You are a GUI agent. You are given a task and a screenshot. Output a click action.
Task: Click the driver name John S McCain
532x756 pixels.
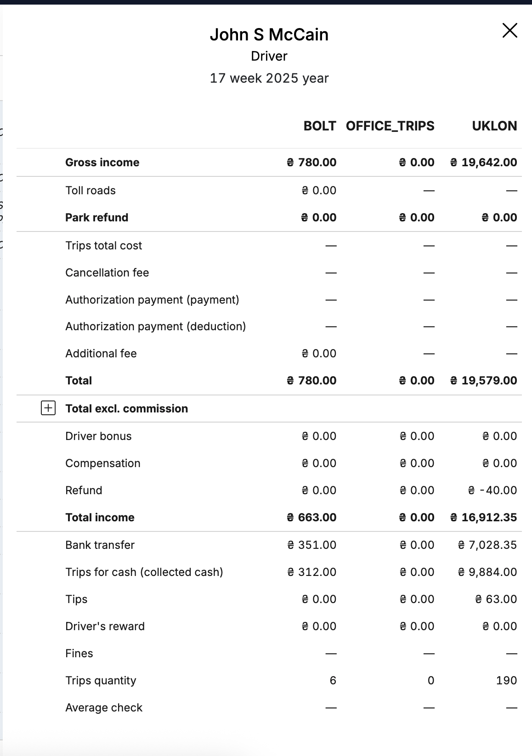click(x=269, y=34)
